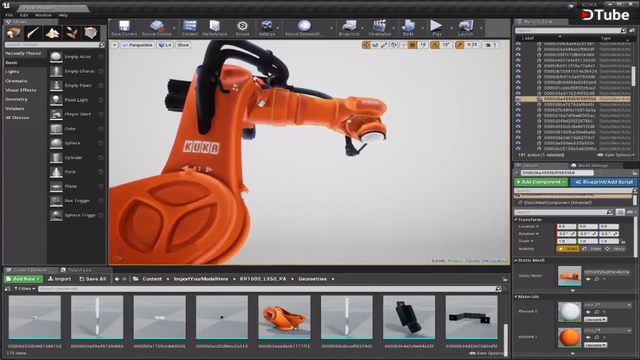Viewport: 640px width, 360px height.
Task: Toggle visibility eye of selected actor 0000d6a4
Action: point(518,99)
